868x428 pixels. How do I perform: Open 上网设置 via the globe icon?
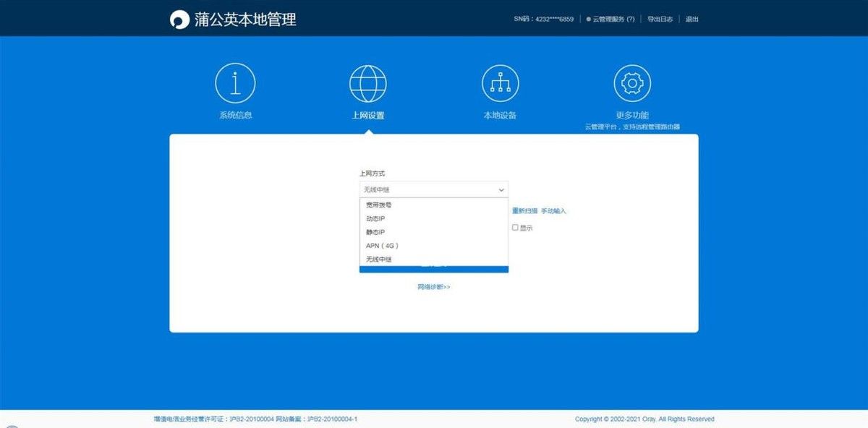[367, 83]
